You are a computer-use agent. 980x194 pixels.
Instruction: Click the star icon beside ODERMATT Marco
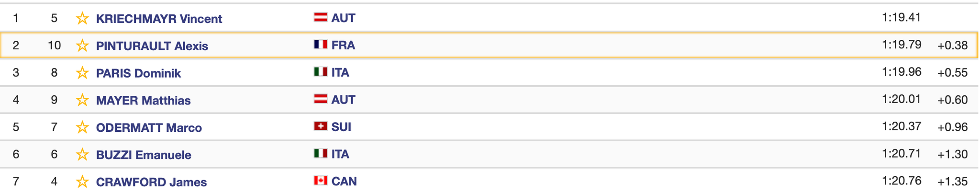82,127
